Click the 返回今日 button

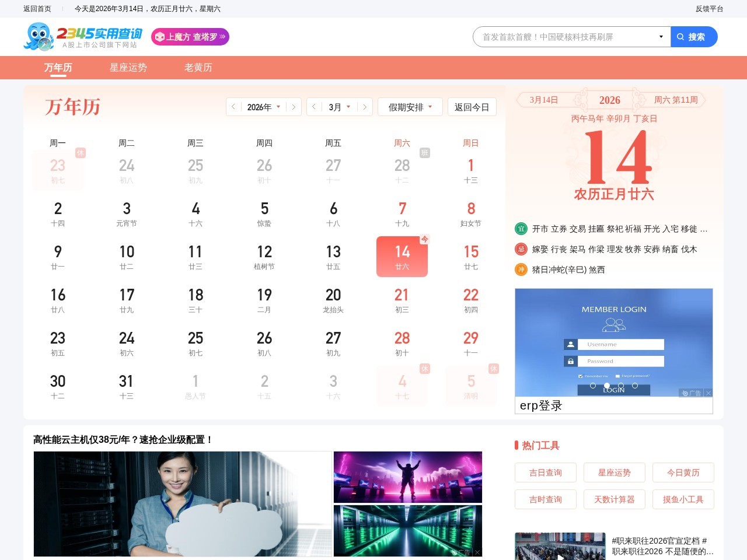(472, 107)
